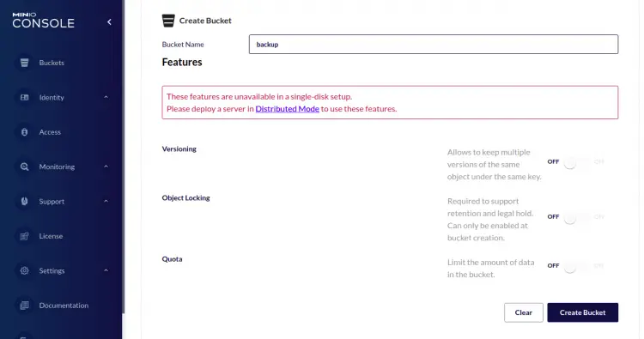Image resolution: width=644 pixels, height=339 pixels.
Task: Click the single-disk setup warning text
Action: click(282, 103)
